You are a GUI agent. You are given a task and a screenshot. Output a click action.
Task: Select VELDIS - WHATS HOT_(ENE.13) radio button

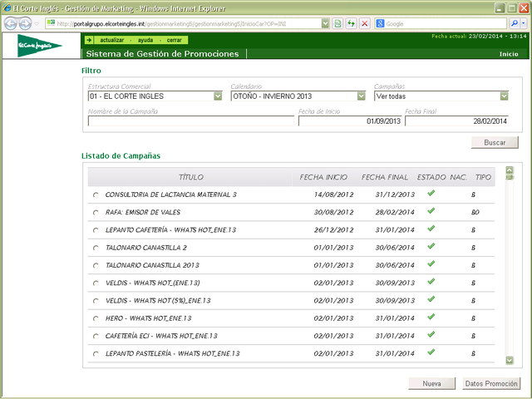coord(96,283)
